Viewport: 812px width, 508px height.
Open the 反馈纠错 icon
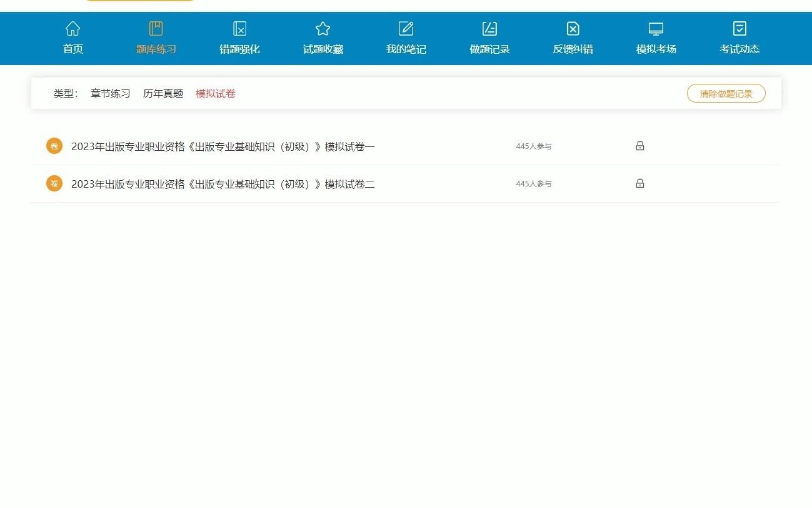(x=573, y=28)
